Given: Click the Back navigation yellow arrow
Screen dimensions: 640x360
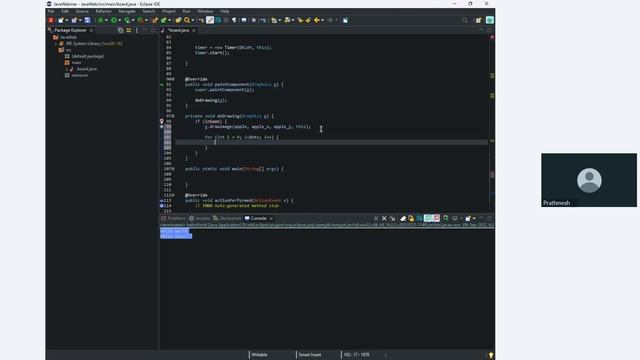Looking at the screenshot, I should 316,20.
